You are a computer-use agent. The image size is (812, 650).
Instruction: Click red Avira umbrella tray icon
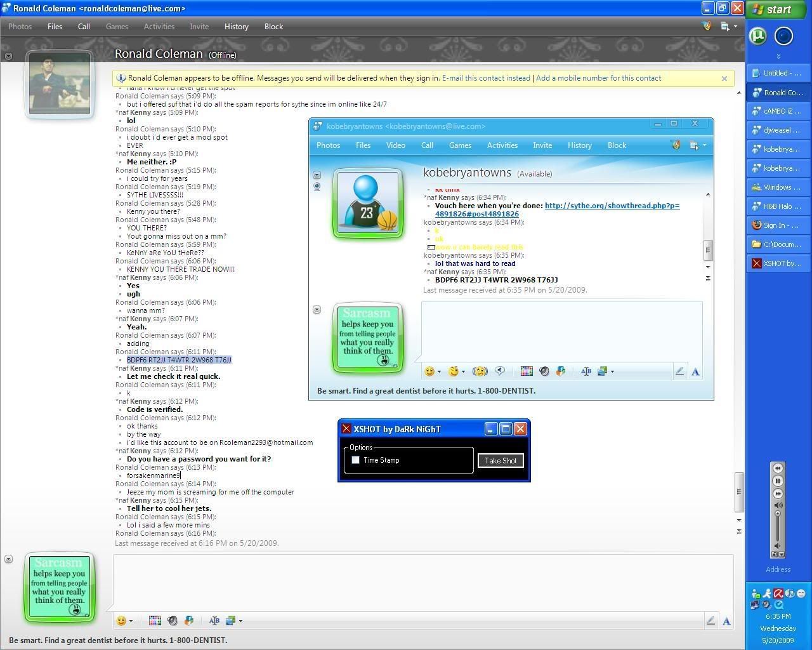778,594
